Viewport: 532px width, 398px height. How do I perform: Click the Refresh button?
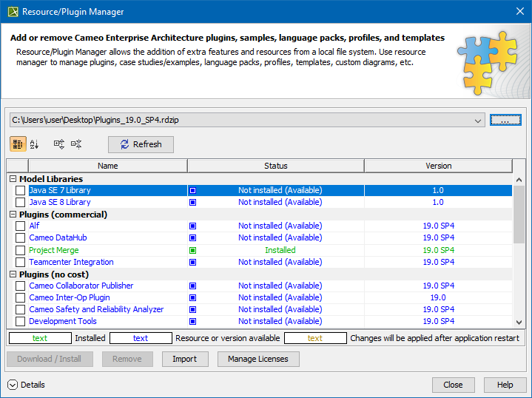pos(141,144)
